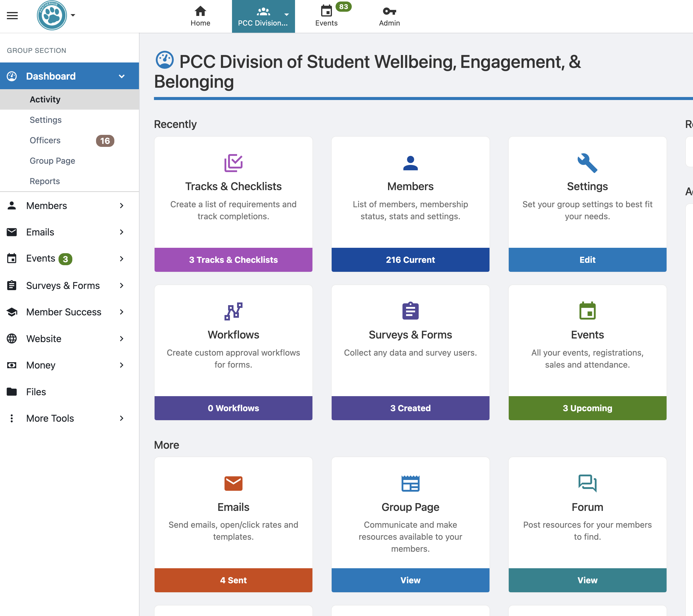Open Officers link in sidebar

(x=45, y=140)
